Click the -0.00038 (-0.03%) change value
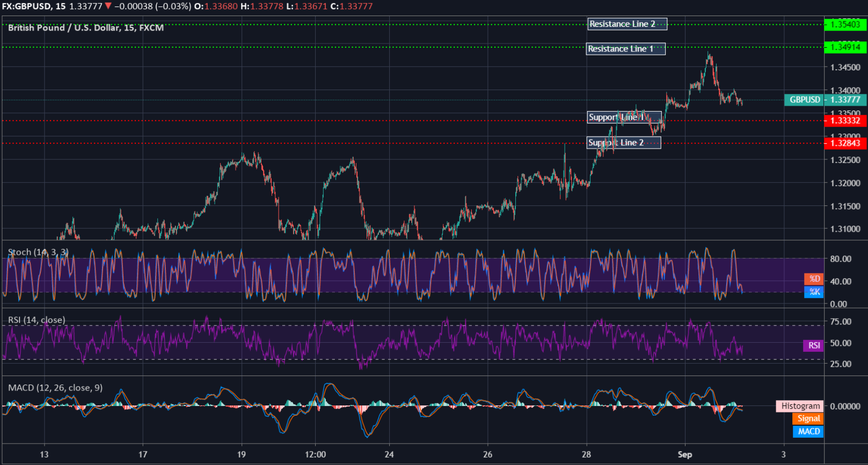 point(152,6)
